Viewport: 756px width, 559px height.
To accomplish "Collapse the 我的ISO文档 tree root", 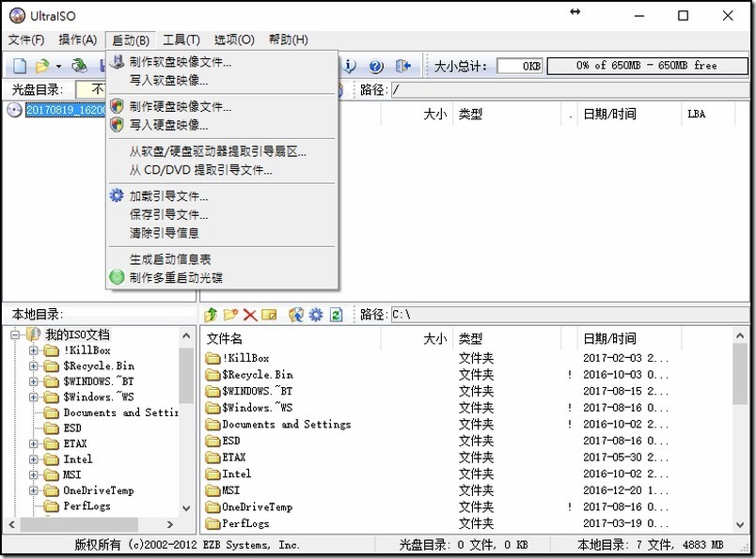I will coord(15,334).
